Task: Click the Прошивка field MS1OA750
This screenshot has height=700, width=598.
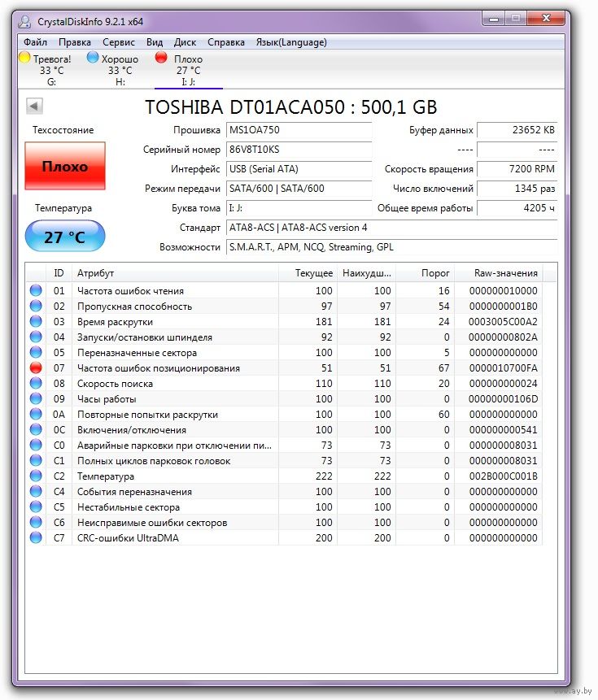Action: [299, 130]
